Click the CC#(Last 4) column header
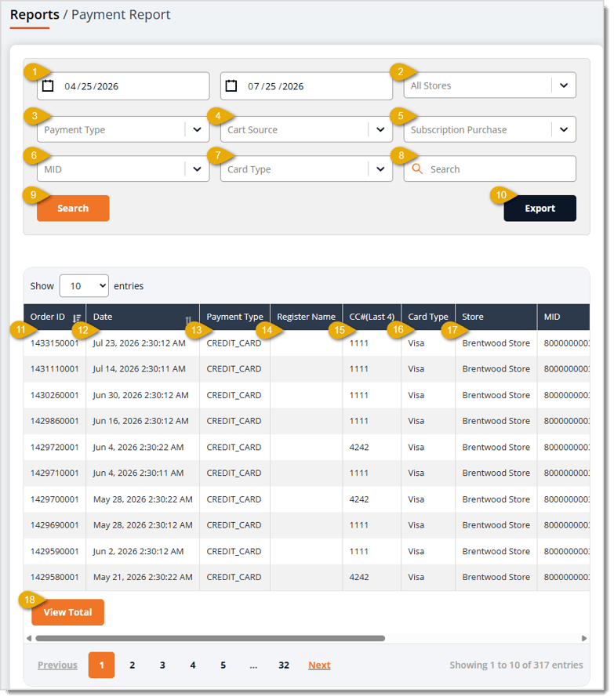 [372, 317]
